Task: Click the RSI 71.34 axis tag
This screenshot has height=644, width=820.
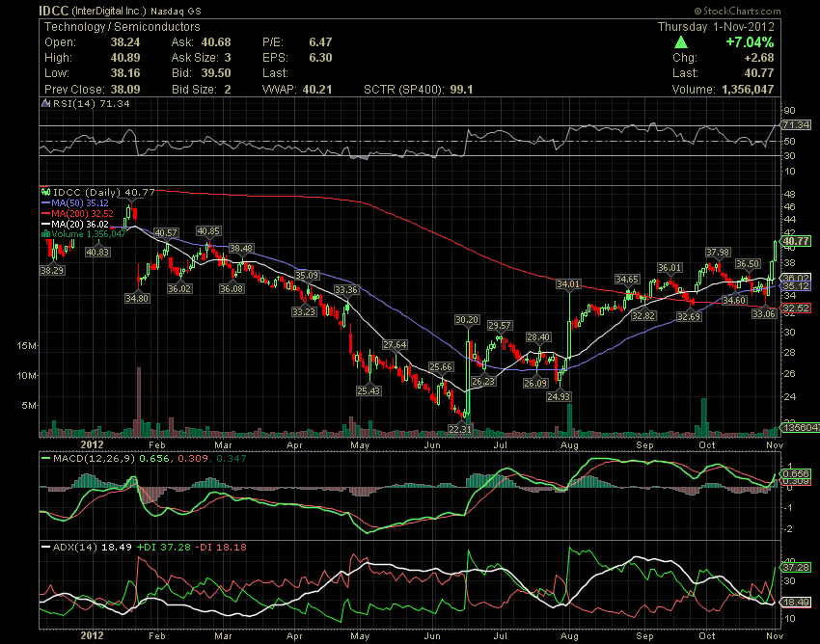Action: 797,125
